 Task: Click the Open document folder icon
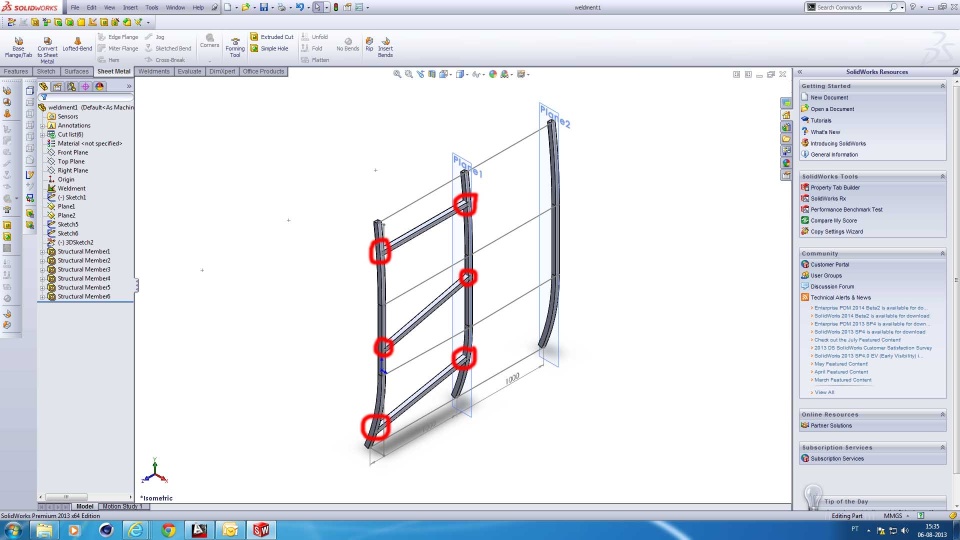coord(246,7)
